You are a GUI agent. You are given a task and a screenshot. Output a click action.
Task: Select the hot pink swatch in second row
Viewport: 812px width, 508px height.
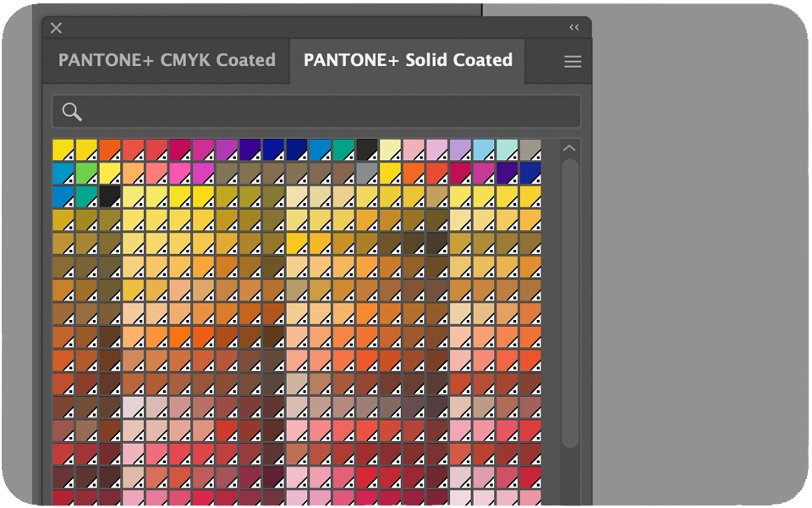point(179,173)
